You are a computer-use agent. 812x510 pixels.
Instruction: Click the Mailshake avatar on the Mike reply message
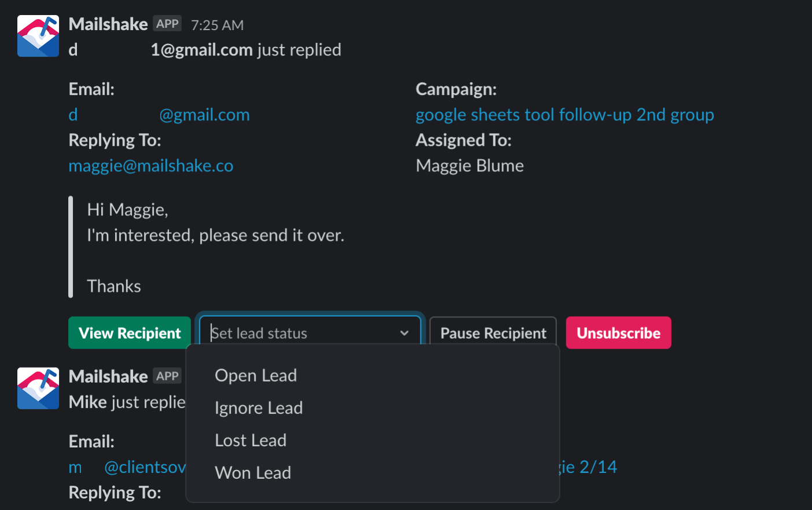click(x=38, y=388)
